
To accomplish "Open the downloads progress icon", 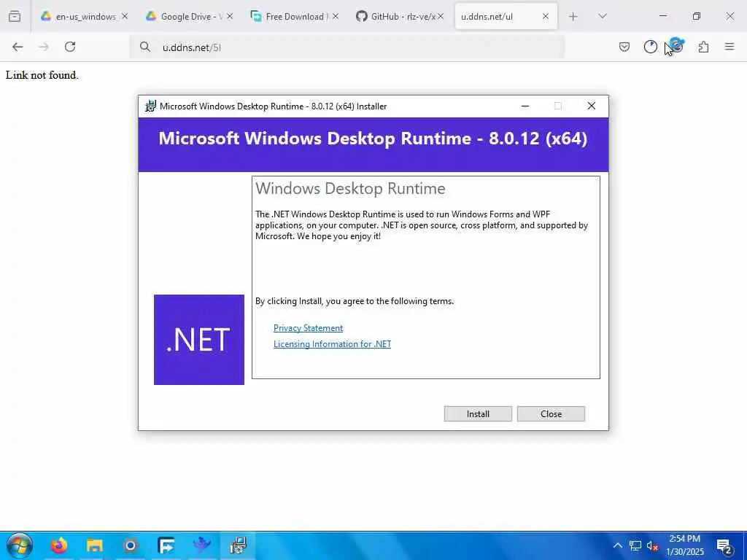I will (x=650, y=47).
